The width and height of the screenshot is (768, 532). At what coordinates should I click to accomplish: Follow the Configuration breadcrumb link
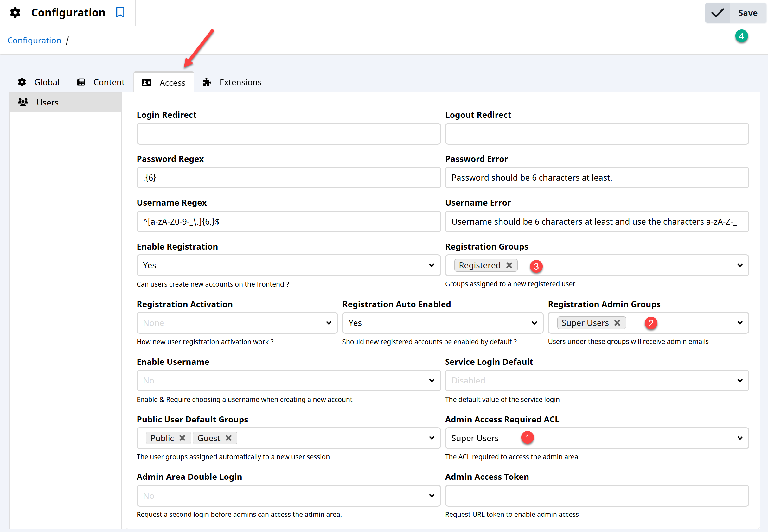34,40
